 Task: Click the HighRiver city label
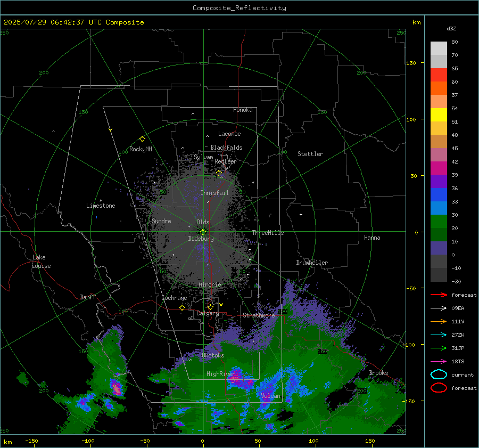[x=220, y=374]
